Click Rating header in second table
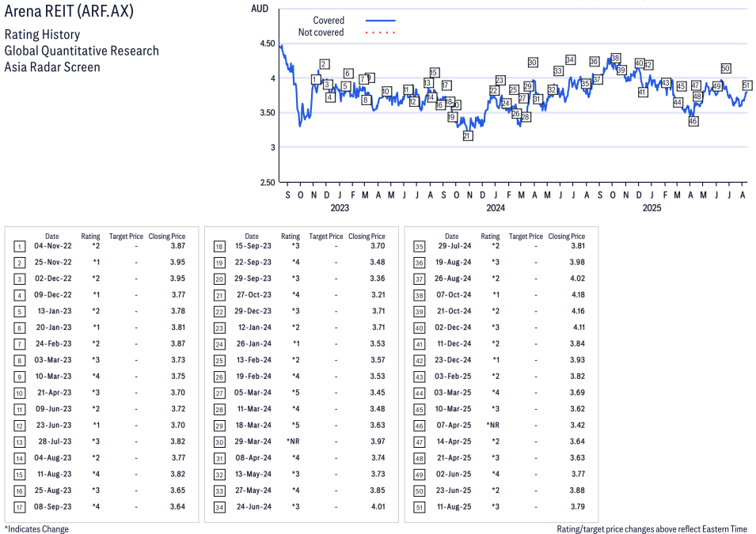This screenshot has width=756, height=534. coord(291,237)
